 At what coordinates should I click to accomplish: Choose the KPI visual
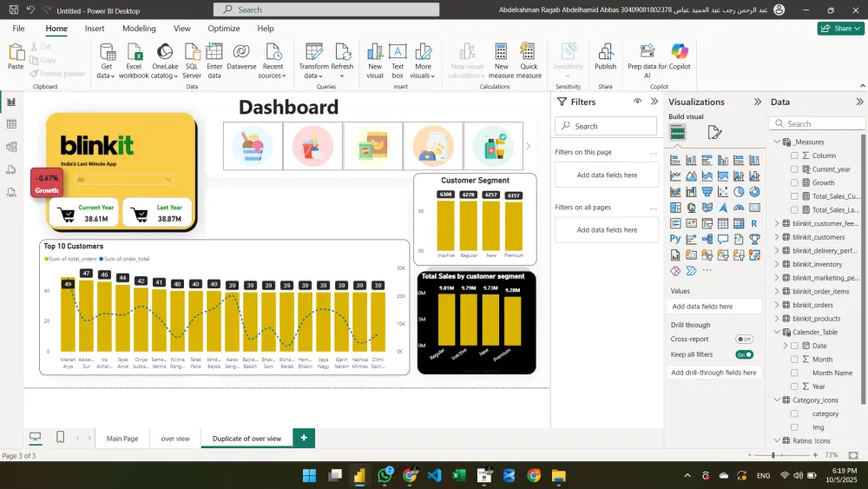[691, 223]
